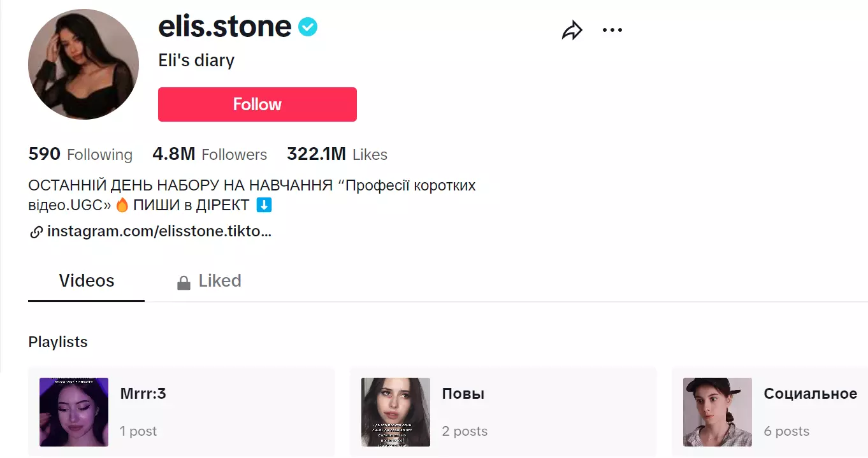Open the profile avatar picture
Screen dimensions: 868x458
coord(83,64)
